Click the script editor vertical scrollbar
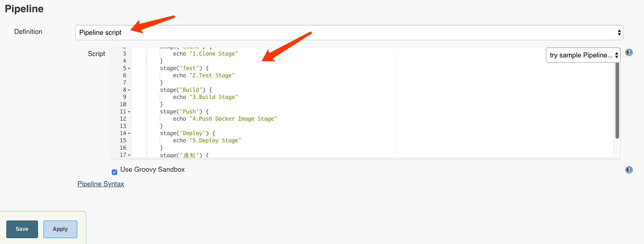Screen dimensions: 644x244 pos(617,99)
